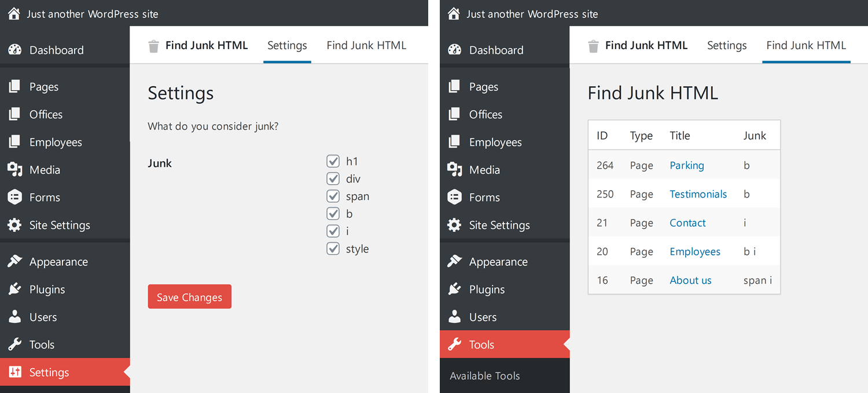The height and width of the screenshot is (393, 868).
Task: Click the home icon in the right screenshot's admin bar
Action: pos(454,13)
